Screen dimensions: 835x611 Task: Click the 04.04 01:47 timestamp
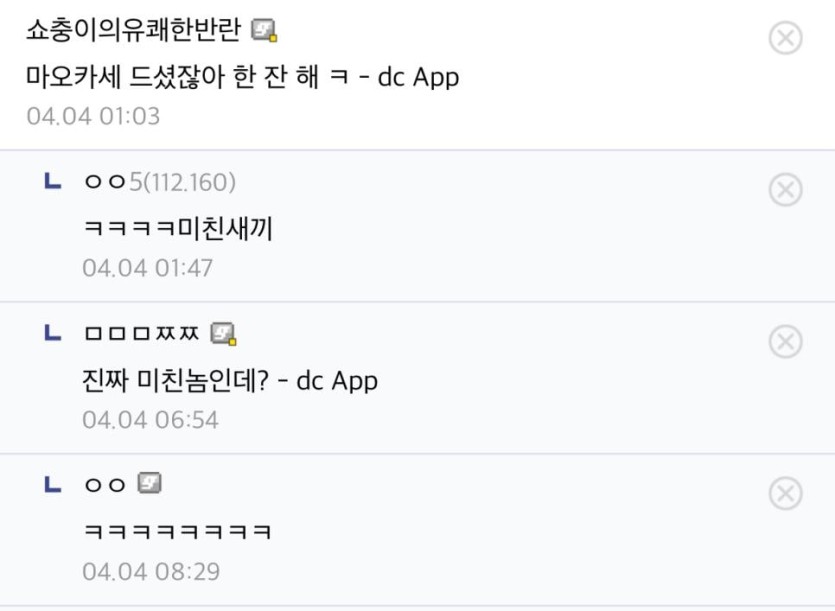147,268
